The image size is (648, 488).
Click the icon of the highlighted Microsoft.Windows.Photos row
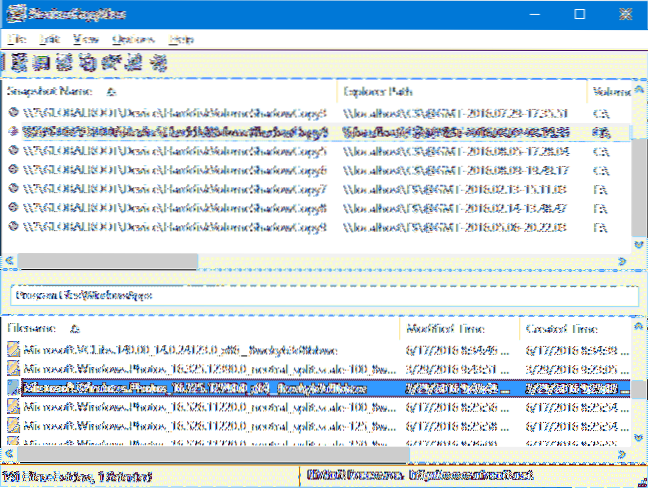pyautogui.click(x=13, y=388)
